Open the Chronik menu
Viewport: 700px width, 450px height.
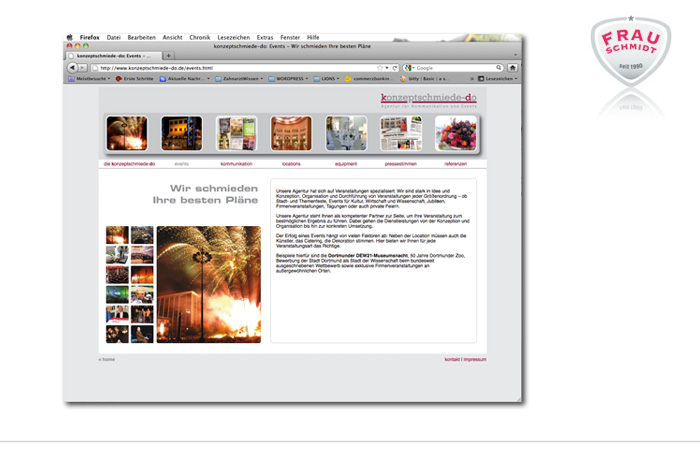[200, 38]
